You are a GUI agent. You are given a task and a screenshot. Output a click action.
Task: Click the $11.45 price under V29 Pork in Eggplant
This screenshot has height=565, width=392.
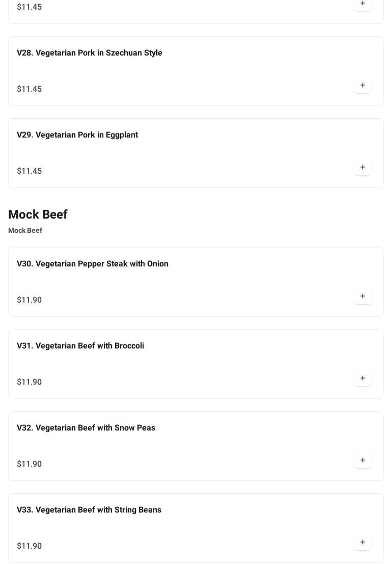(30, 171)
